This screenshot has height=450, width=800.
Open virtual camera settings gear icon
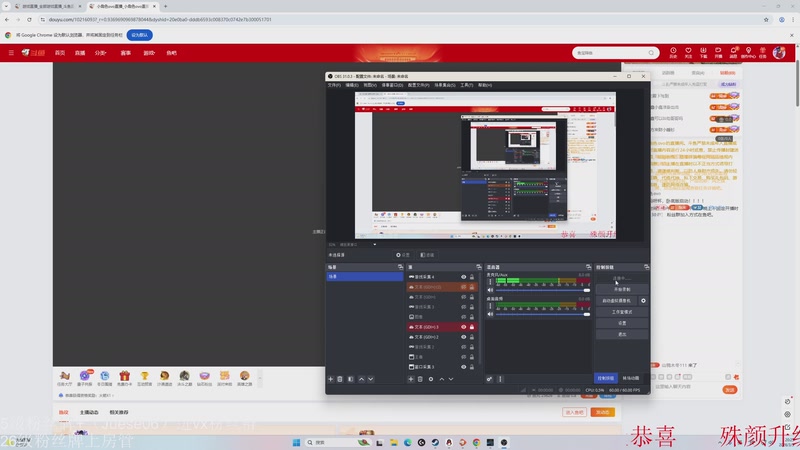[643, 301]
